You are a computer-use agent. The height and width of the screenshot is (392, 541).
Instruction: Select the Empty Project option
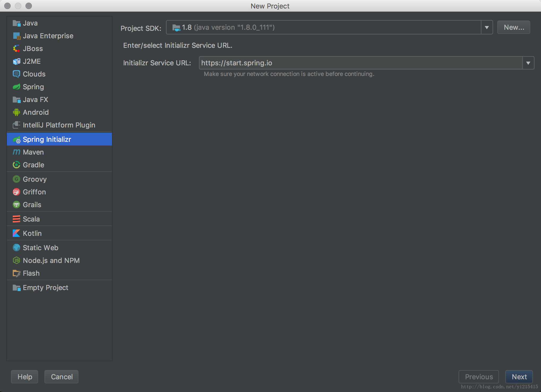[x=46, y=287]
